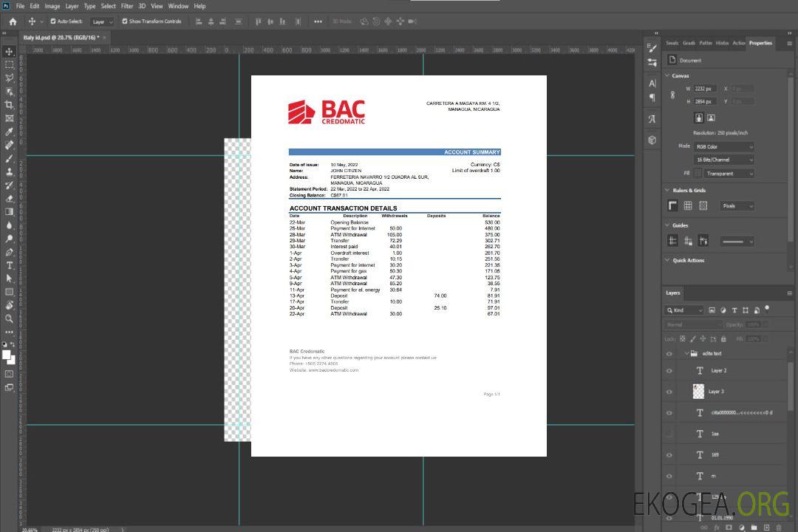The width and height of the screenshot is (798, 532).
Task: Select the Object Selection tool
Action: coord(9,92)
